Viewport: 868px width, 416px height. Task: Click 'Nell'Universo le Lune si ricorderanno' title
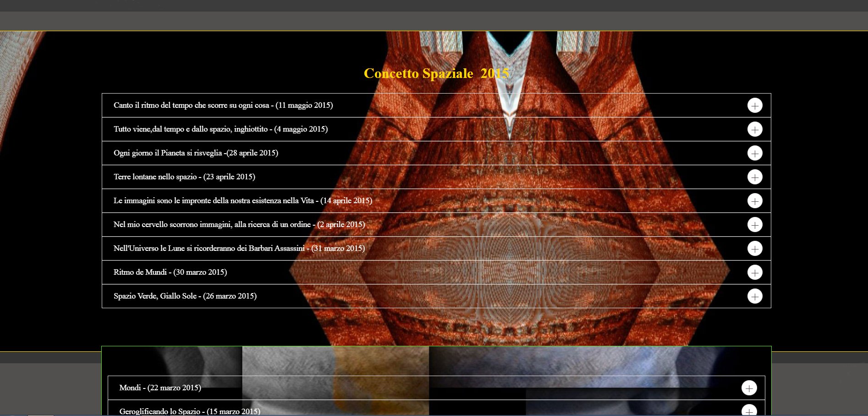[239, 248]
